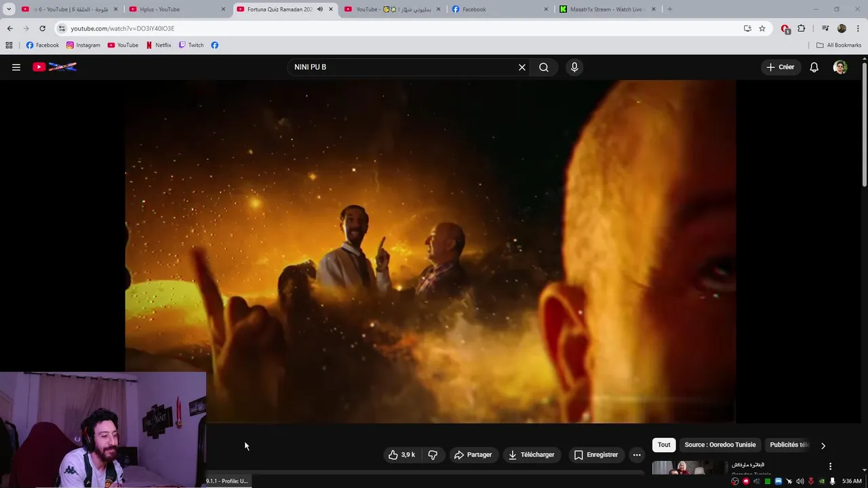868x488 pixels.
Task: Click the YouTube logo home link
Action: tap(54, 67)
